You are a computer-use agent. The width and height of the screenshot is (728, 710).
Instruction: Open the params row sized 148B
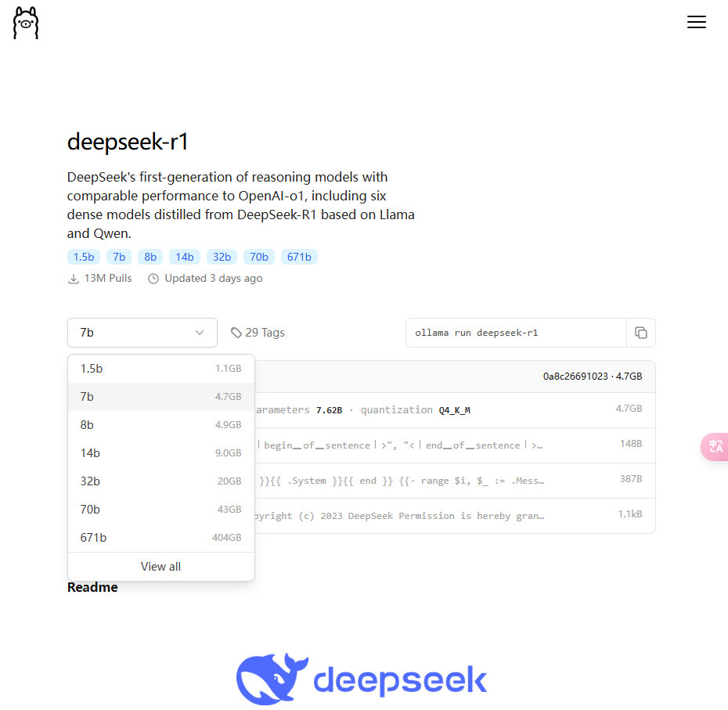pos(455,445)
